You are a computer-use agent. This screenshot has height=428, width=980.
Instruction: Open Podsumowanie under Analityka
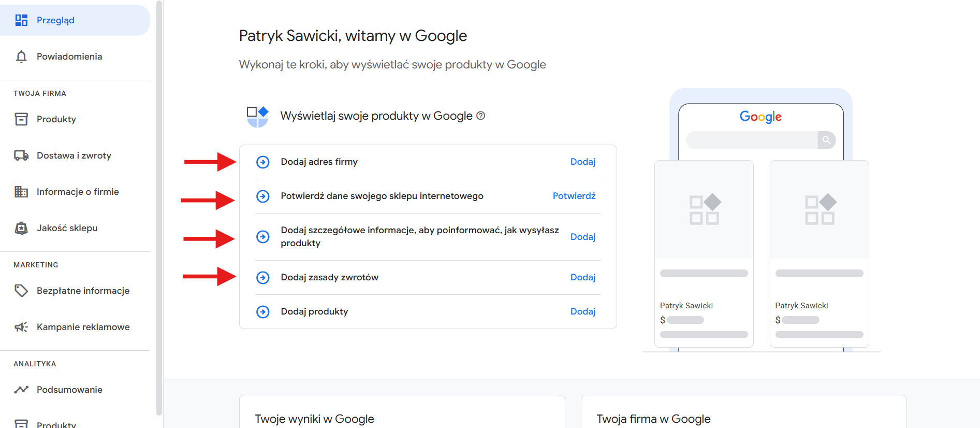(75, 390)
